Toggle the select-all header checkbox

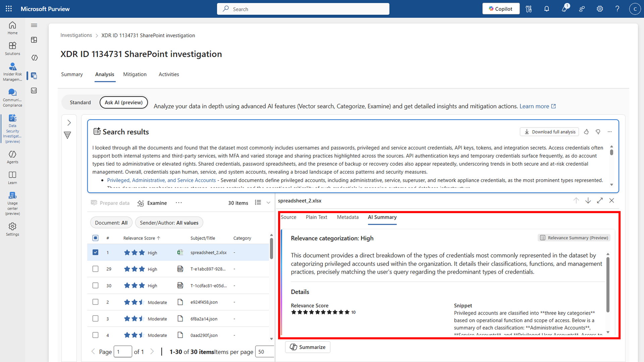[95, 238]
